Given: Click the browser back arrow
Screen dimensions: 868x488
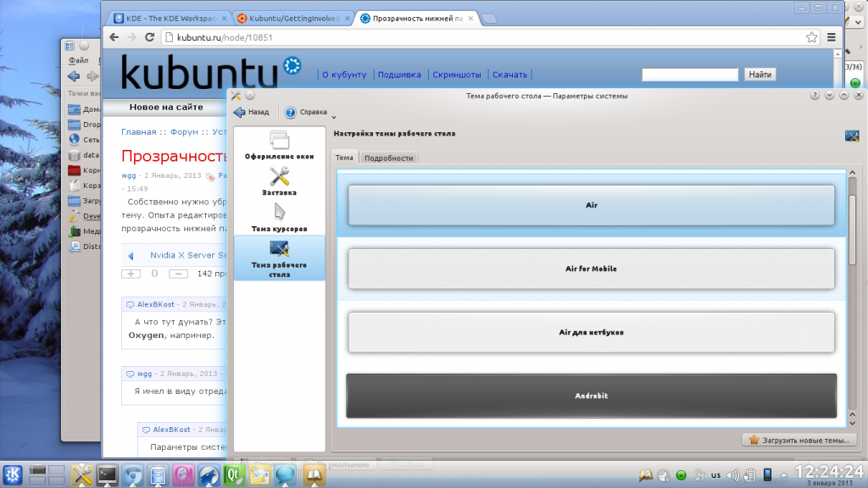Looking at the screenshot, I should click(x=114, y=37).
